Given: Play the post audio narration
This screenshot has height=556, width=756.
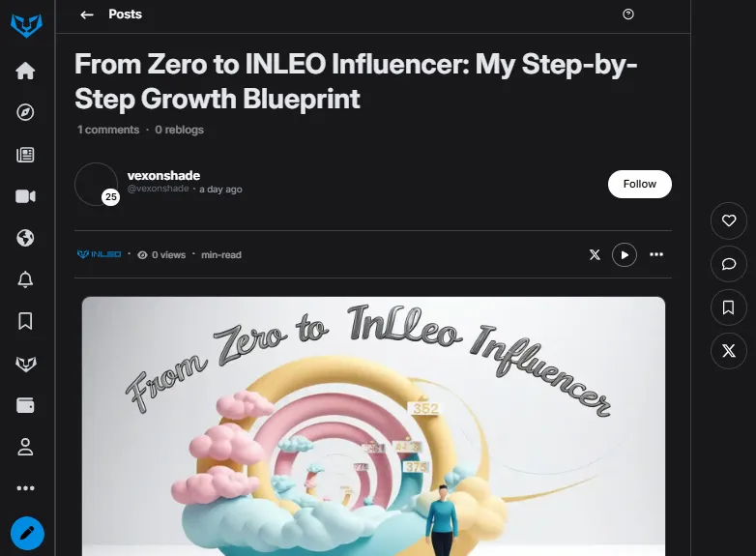Looking at the screenshot, I should (x=625, y=254).
